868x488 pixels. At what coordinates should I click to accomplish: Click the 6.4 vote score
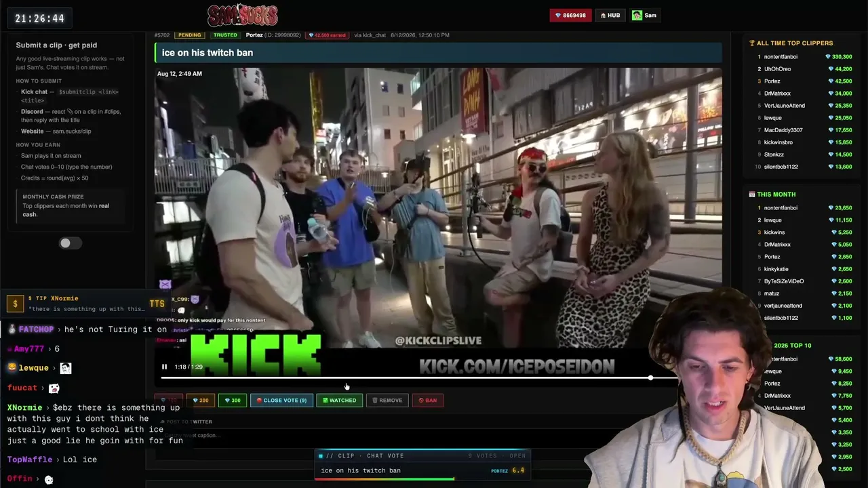[x=518, y=470]
